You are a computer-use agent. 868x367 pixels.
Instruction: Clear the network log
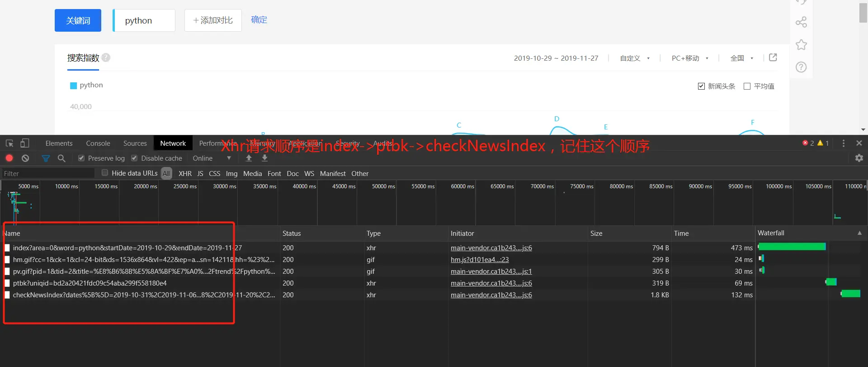(25, 158)
